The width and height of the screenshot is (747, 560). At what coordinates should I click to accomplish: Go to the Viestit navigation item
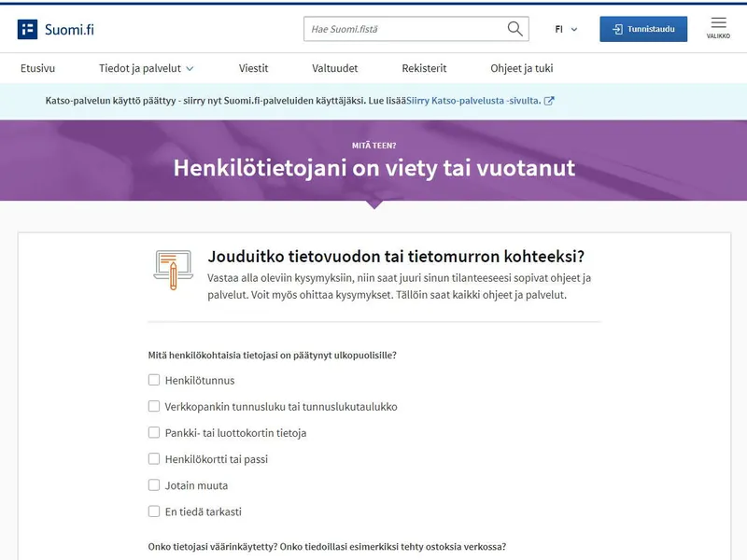coord(253,68)
